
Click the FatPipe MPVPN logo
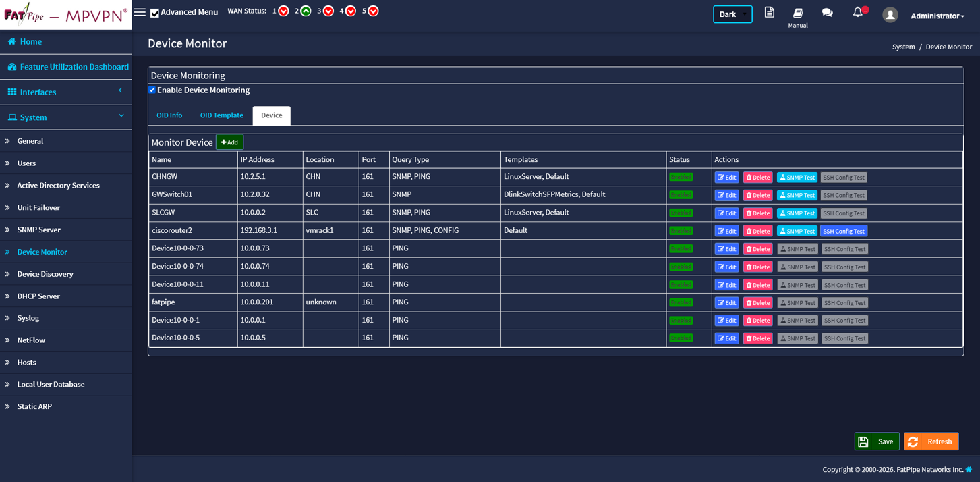tap(65, 14)
